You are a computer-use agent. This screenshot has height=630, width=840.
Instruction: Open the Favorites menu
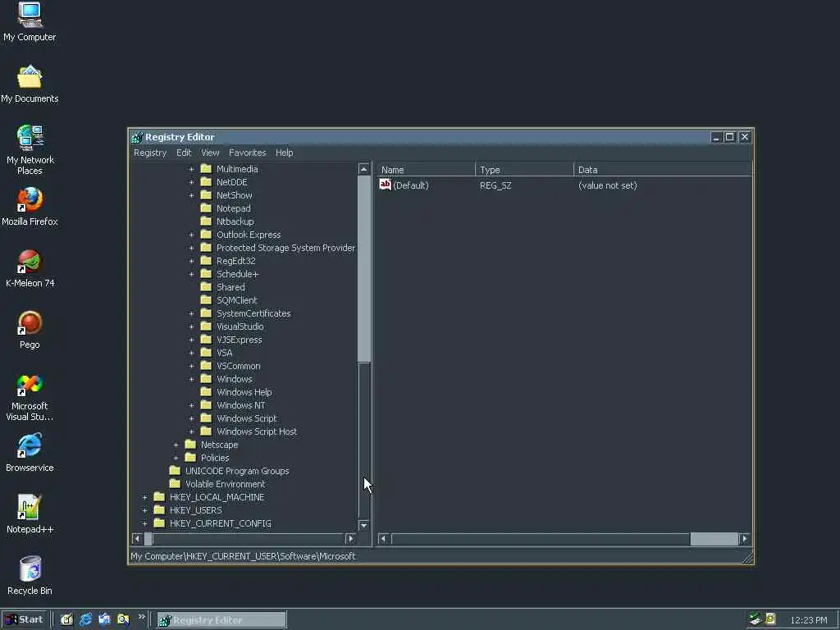pos(248,153)
